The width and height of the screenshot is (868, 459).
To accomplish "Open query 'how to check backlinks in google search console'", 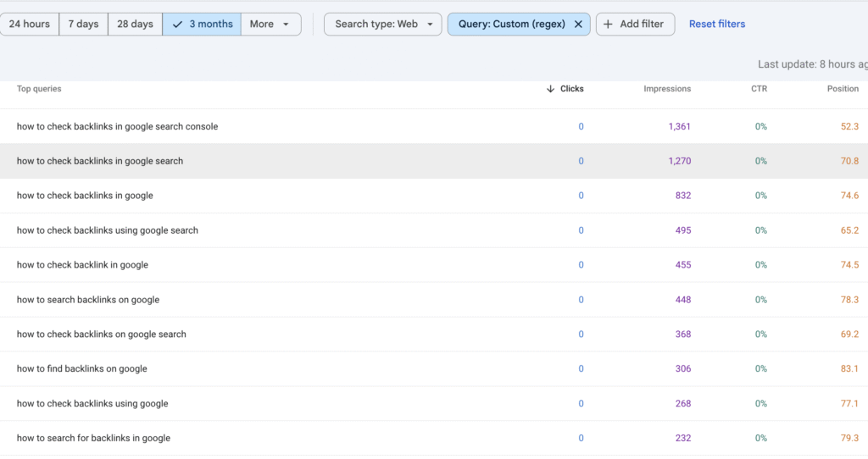I will [x=117, y=127].
